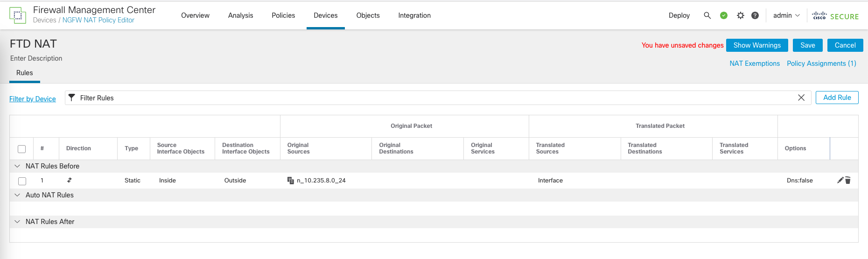The height and width of the screenshot is (259, 868).
Task: Clear the filter with the X icon
Action: [801, 98]
